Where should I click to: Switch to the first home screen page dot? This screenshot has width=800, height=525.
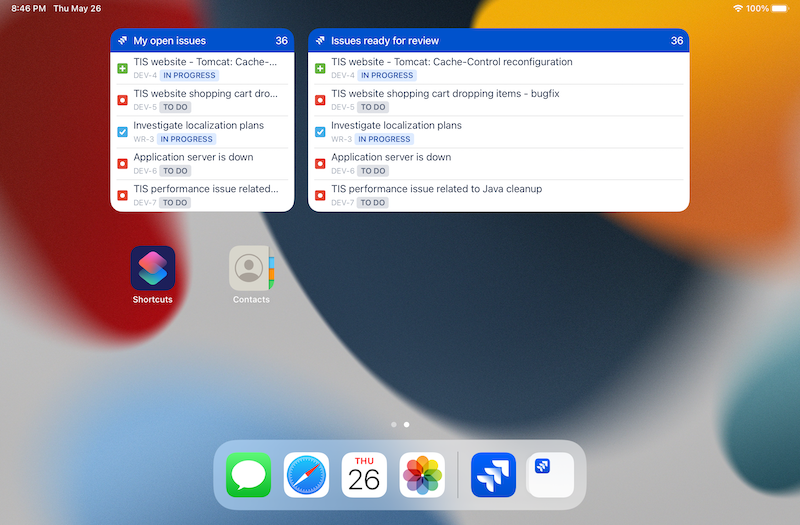click(393, 424)
